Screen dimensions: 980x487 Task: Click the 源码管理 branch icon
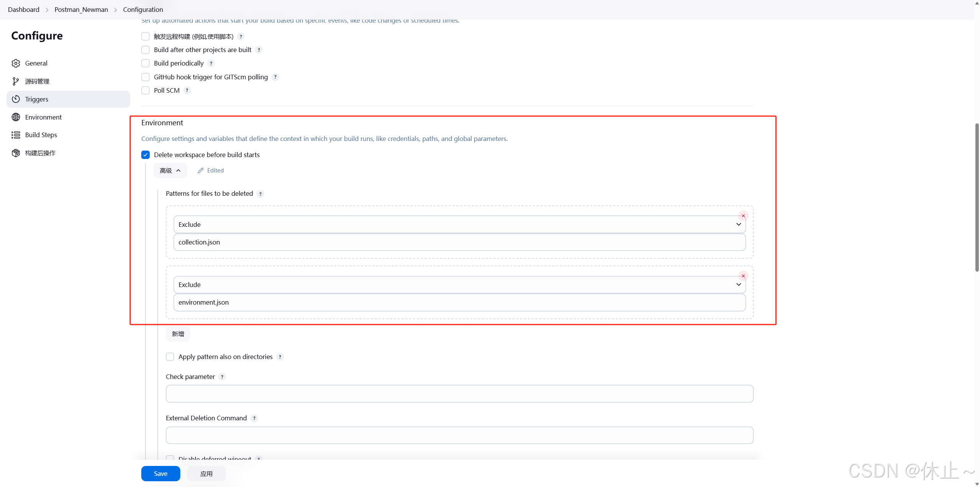point(16,81)
